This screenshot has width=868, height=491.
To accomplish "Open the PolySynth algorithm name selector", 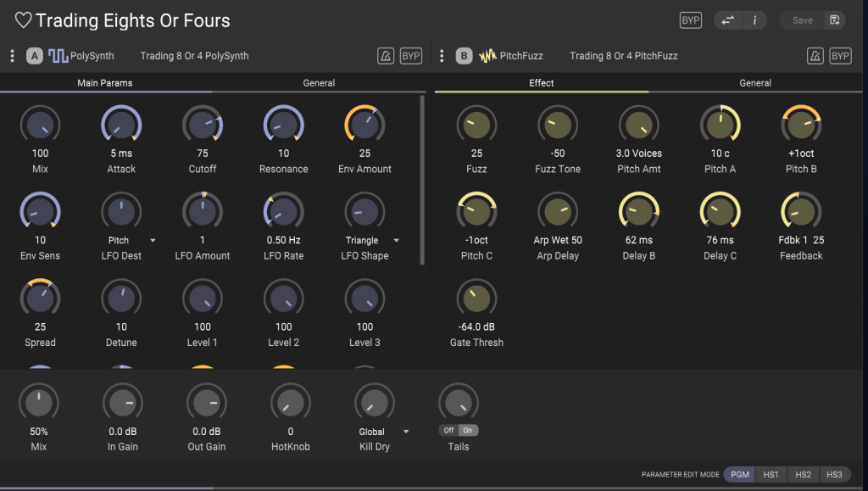I will coord(92,56).
